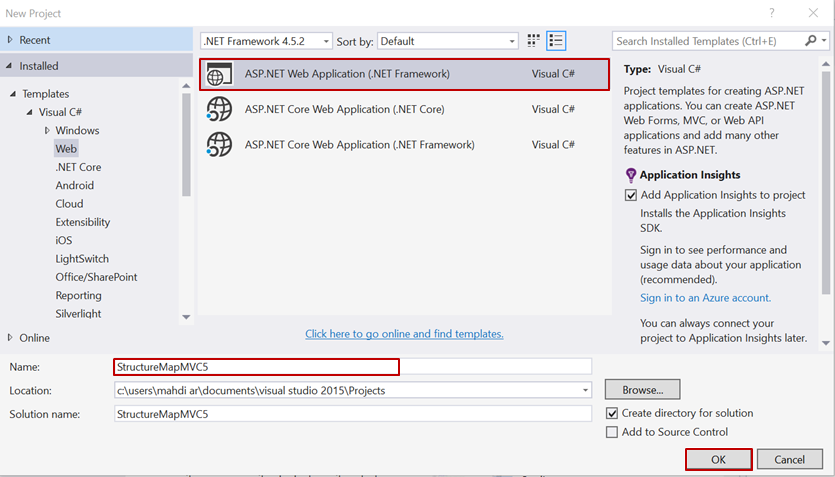Select the LightSwitch category
This screenshot has height=477, width=835.
tap(82, 259)
